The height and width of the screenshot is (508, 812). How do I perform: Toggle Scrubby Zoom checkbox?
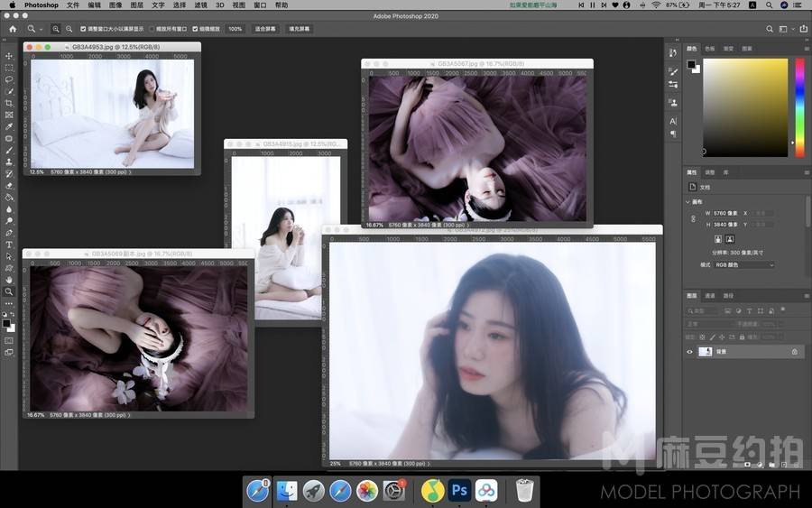(x=195, y=29)
